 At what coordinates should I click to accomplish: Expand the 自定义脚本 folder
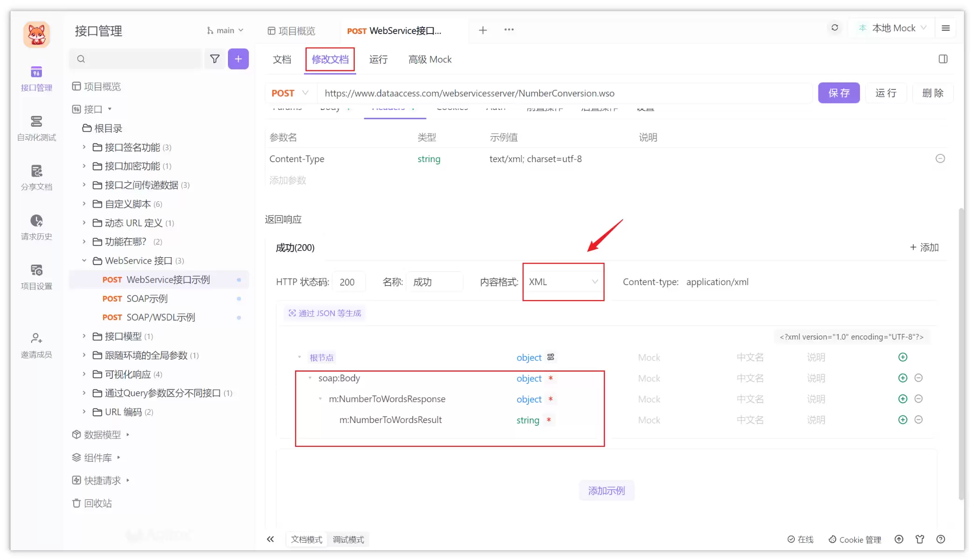pos(84,204)
